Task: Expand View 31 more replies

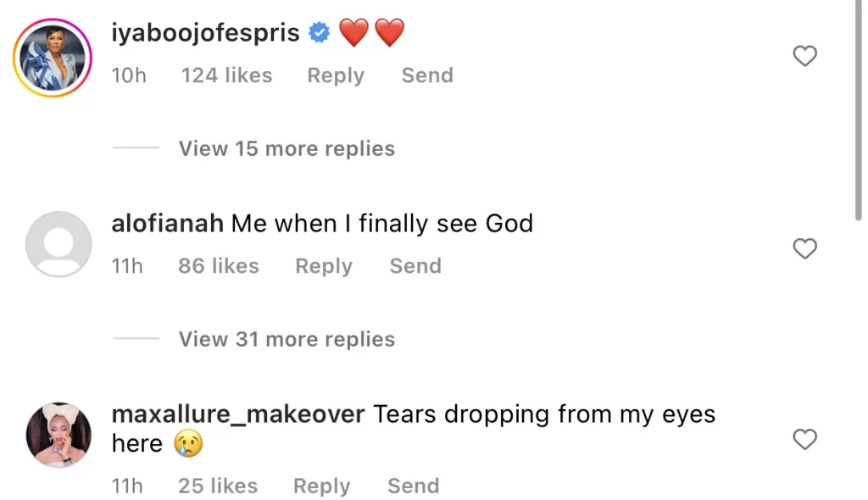Action: pyautogui.click(x=287, y=339)
